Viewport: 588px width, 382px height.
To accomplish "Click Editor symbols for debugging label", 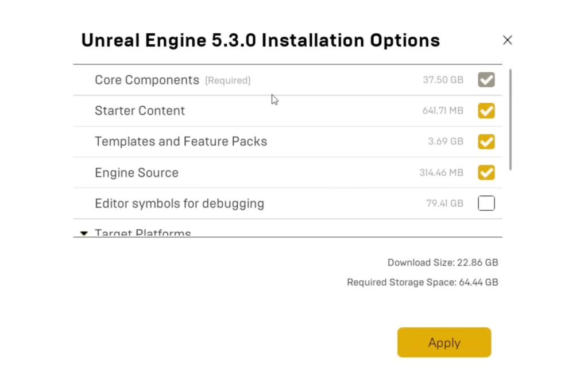I will (x=179, y=203).
